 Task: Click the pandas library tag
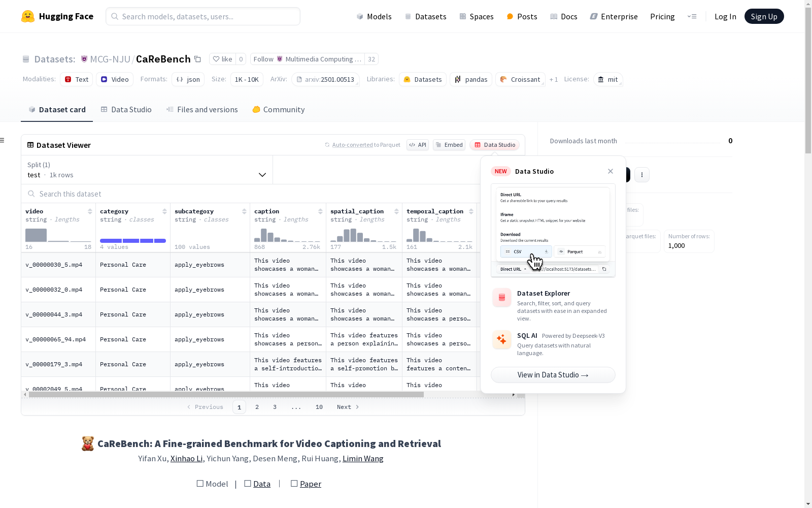tap(471, 79)
